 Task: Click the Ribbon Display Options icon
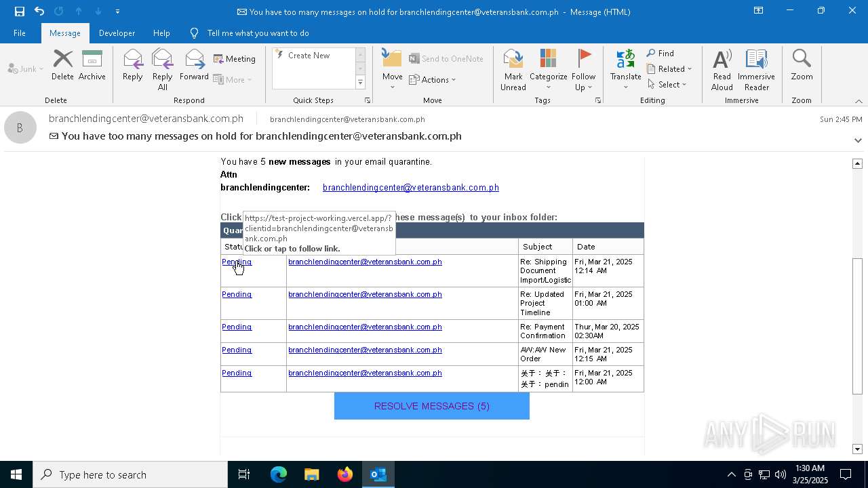coord(759,11)
